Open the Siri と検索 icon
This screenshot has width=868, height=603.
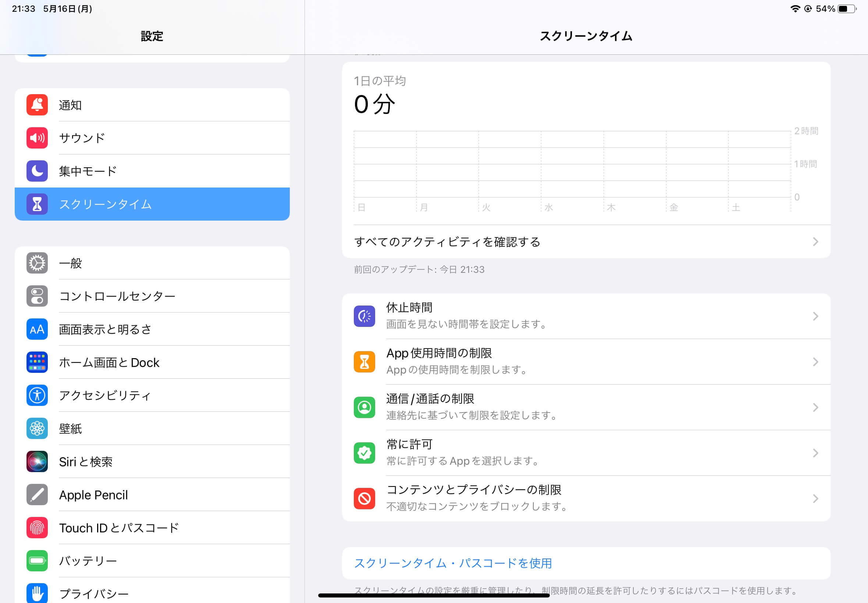click(x=37, y=461)
